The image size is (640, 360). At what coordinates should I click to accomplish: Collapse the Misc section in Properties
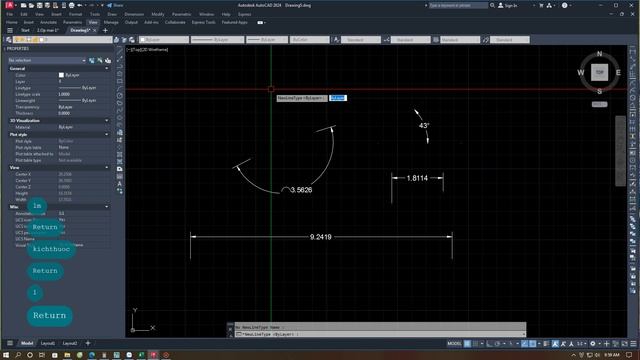pyautogui.click(x=107, y=207)
